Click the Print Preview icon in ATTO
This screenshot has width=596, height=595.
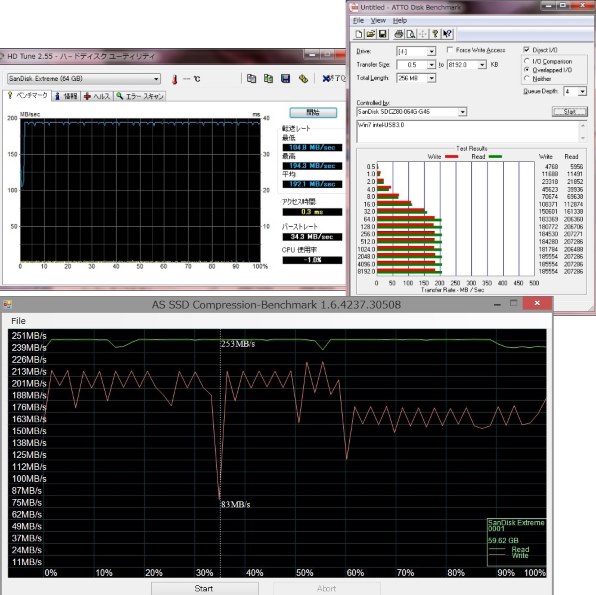pos(411,34)
